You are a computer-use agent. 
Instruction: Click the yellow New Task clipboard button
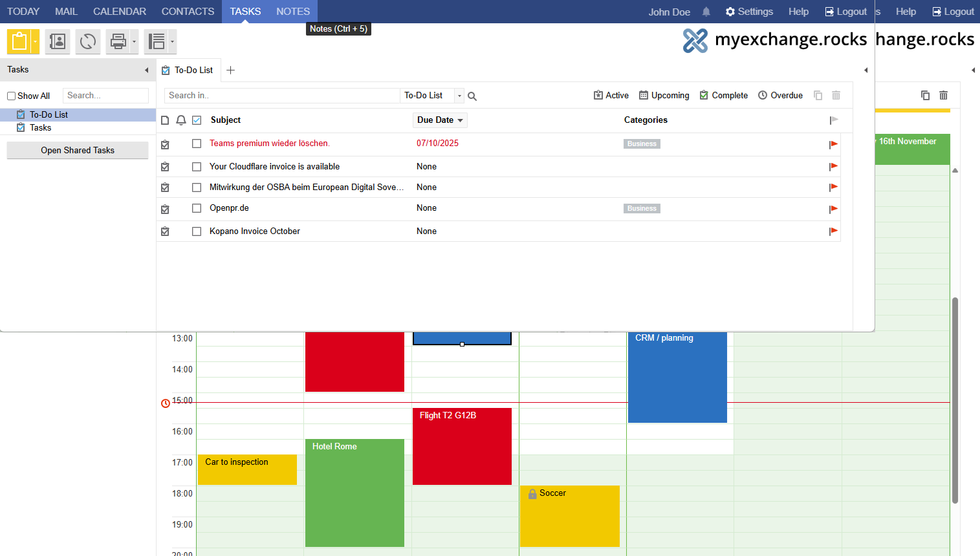(19, 41)
